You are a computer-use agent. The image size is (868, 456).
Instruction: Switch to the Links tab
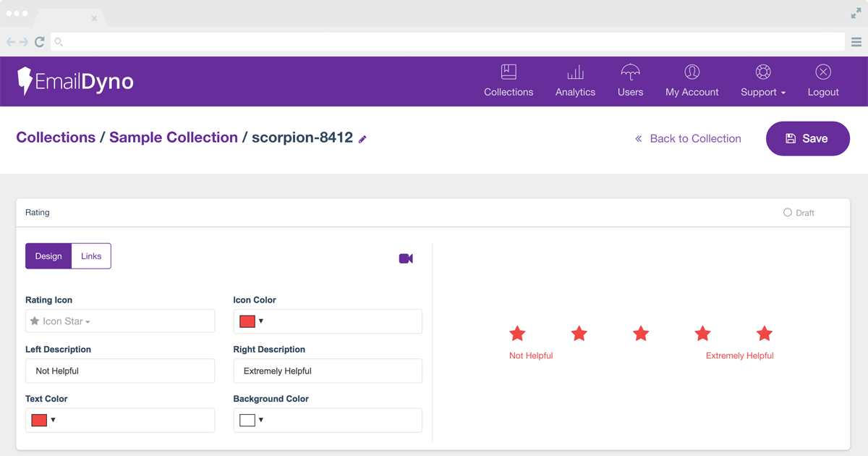pos(91,256)
